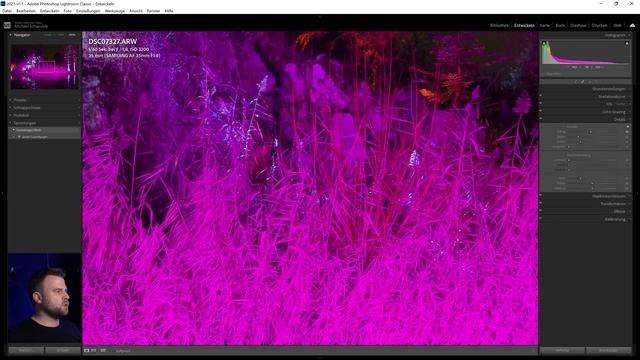The height and width of the screenshot is (360, 640).
Task: Click the Kopieren button
Action: pyautogui.click(x=26, y=350)
